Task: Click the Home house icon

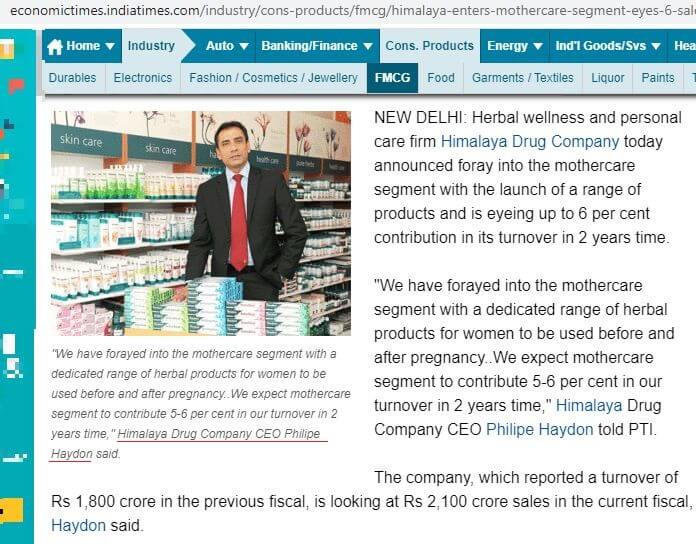Action: click(x=55, y=46)
